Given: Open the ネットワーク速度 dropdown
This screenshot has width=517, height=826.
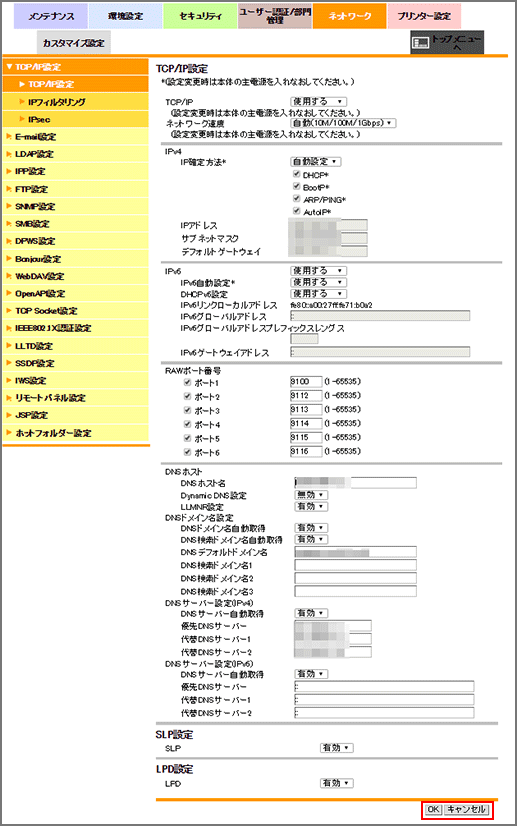Looking at the screenshot, I should (343, 123).
